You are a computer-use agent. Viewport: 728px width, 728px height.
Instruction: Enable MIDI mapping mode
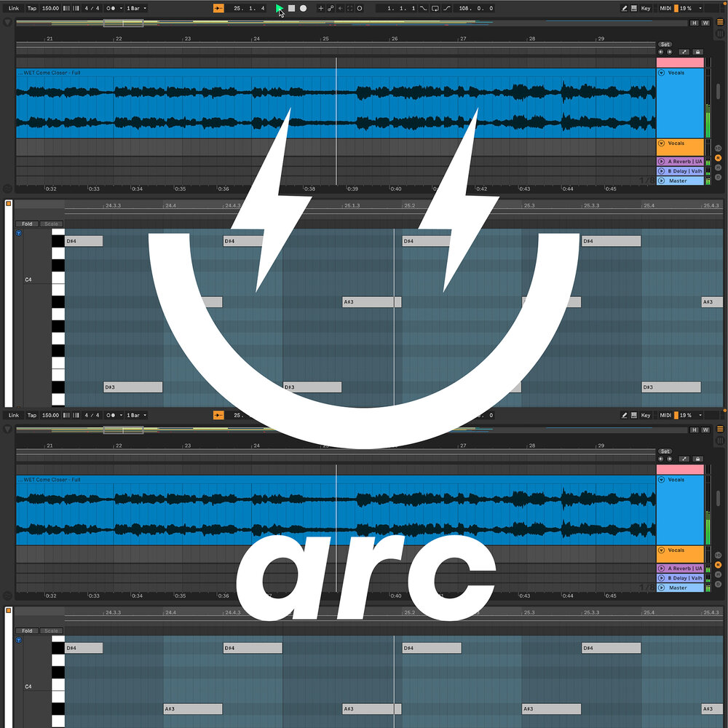pyautogui.click(x=665, y=8)
